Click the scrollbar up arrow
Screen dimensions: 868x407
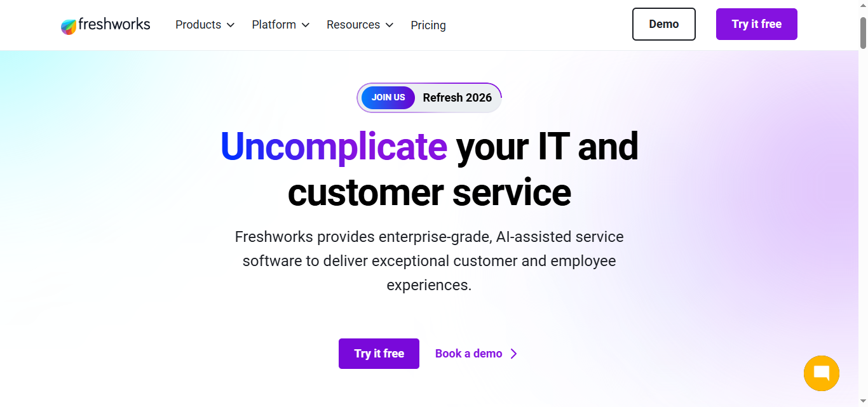click(864, 5)
